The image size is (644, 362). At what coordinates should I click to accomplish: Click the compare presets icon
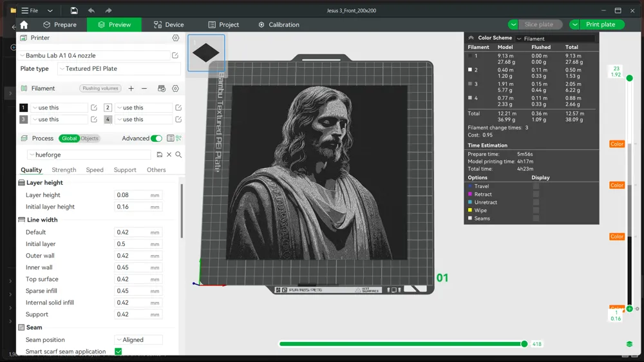click(178, 138)
